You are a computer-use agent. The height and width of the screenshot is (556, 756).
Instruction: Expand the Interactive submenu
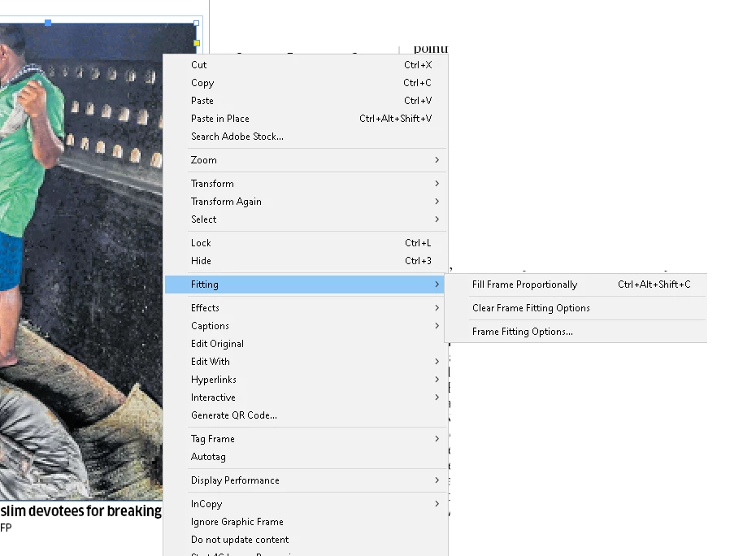(x=306, y=397)
